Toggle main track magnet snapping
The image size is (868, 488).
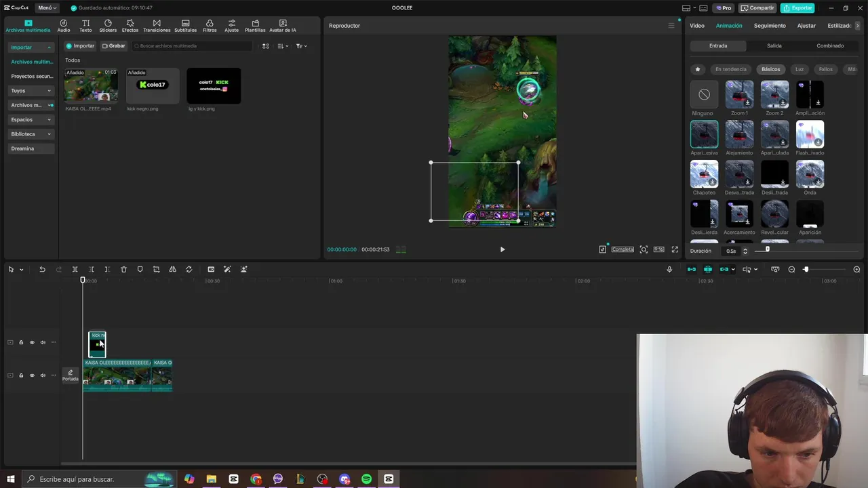pyautogui.click(x=692, y=269)
